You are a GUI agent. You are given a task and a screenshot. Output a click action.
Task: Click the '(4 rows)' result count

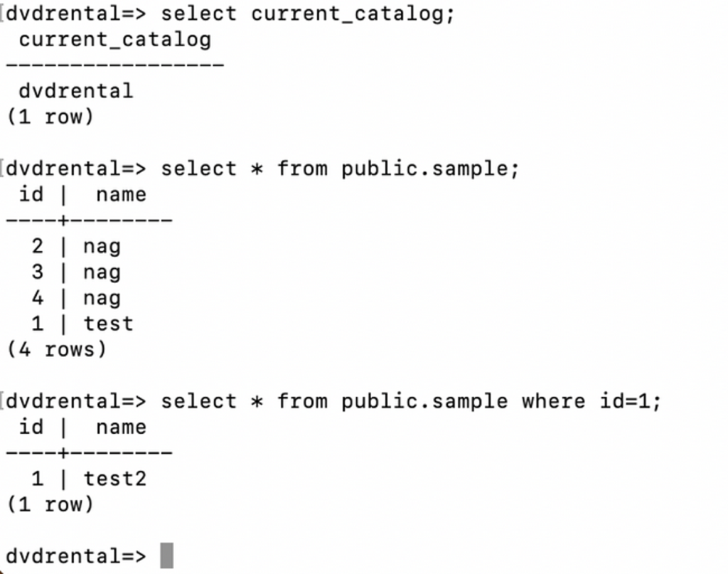57,349
